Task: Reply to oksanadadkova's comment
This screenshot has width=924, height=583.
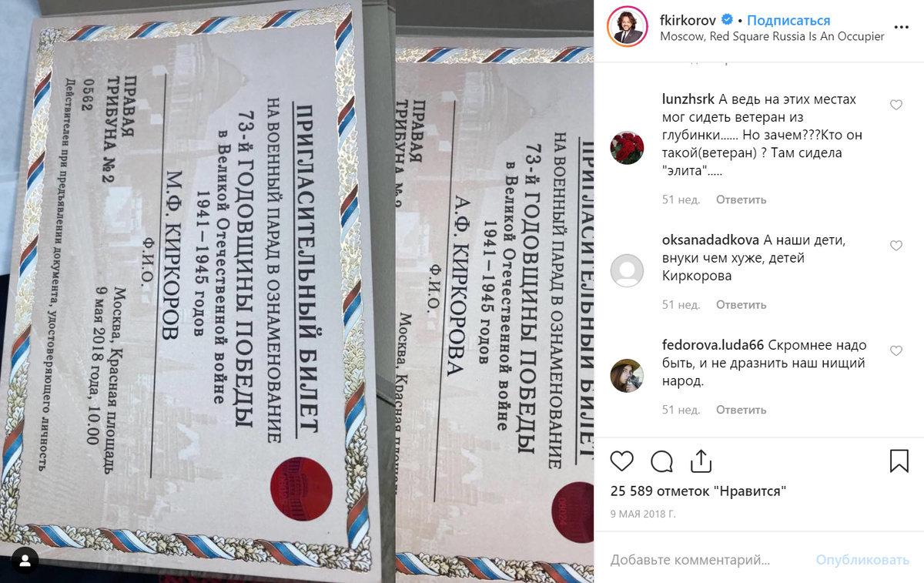Action: click(x=741, y=305)
